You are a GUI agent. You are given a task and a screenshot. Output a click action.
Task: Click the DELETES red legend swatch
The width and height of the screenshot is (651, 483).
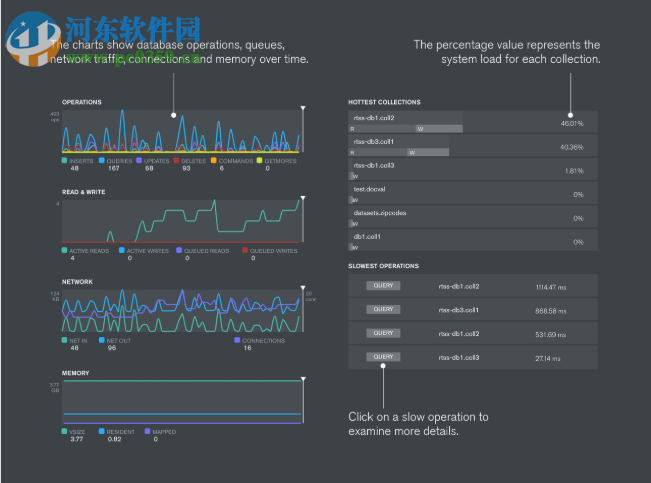[176, 160]
